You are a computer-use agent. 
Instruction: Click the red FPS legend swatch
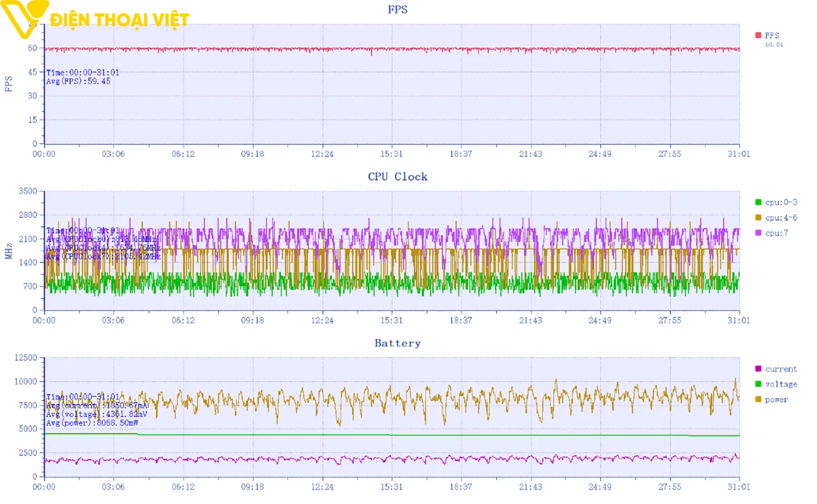(758, 35)
